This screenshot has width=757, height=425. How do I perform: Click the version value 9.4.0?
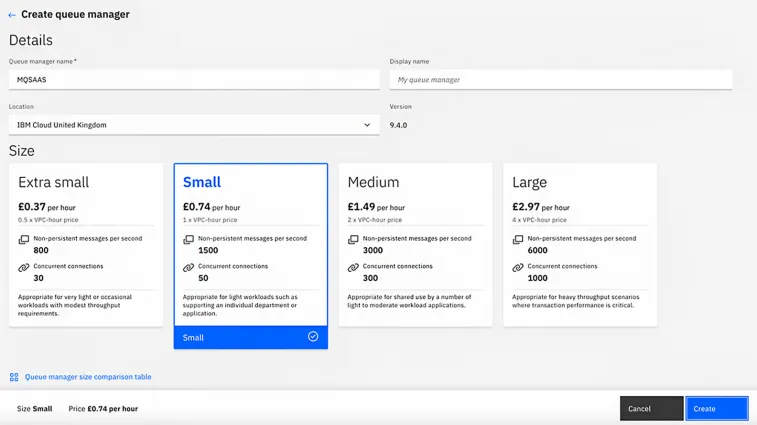398,125
